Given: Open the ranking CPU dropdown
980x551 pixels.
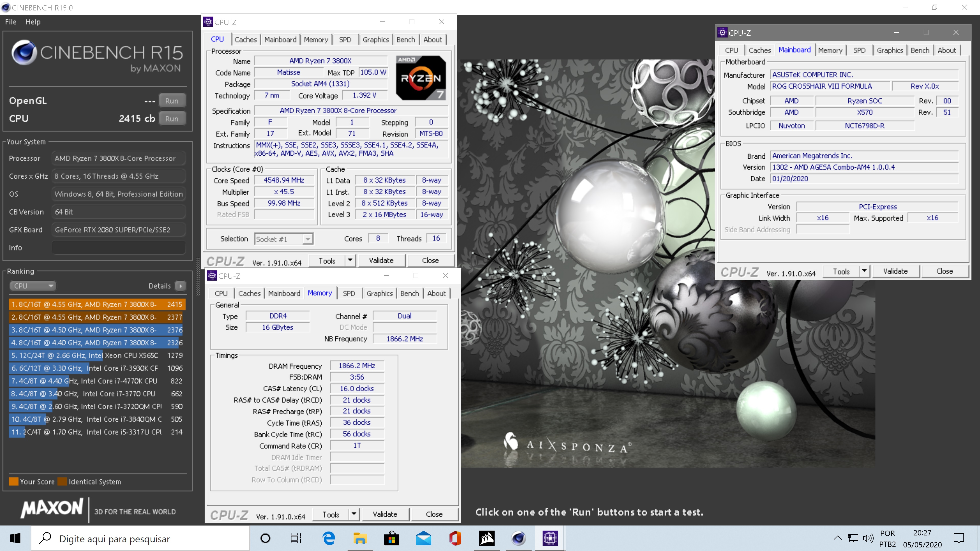Looking at the screenshot, I should click(x=33, y=286).
